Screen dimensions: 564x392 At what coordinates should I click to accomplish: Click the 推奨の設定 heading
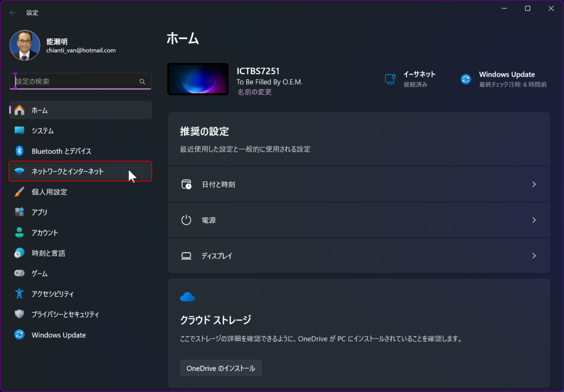coord(204,131)
